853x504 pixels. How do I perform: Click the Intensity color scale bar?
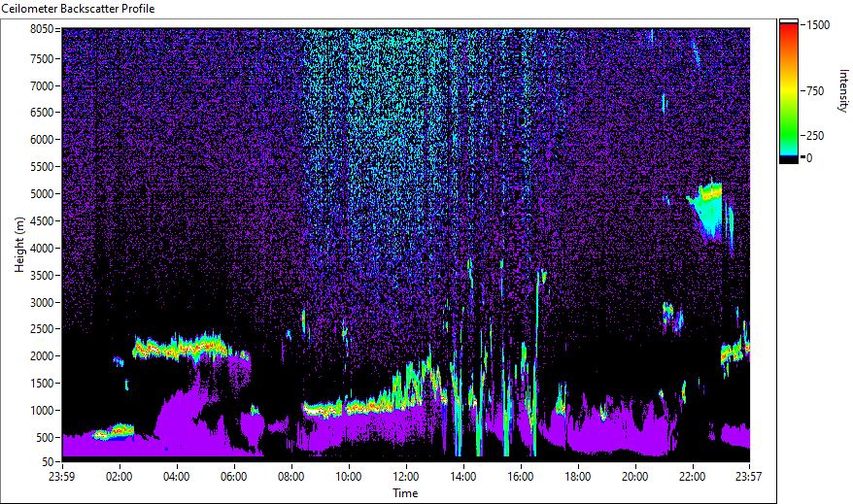[x=788, y=90]
